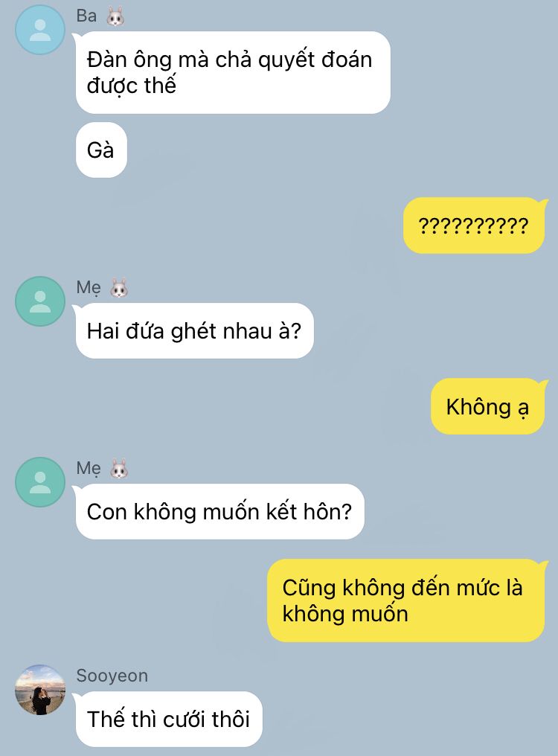The image size is (558, 756).
Task: Tap the sender name Sooyeon
Action: tap(112, 676)
